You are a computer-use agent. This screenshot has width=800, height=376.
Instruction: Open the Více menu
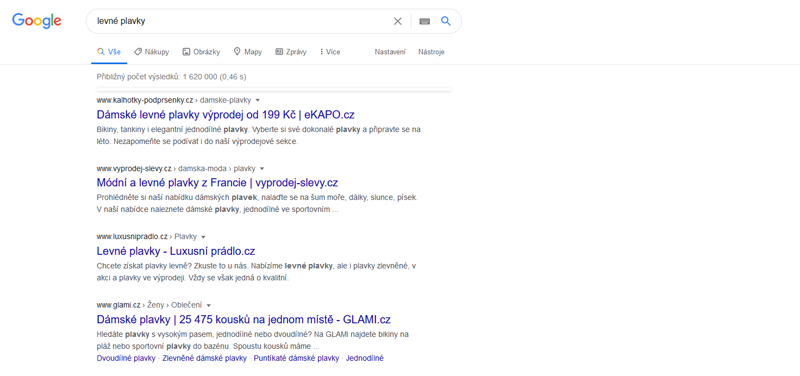point(330,52)
